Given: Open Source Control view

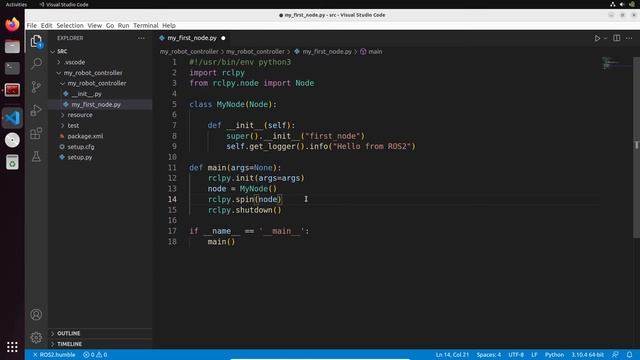Looking at the screenshot, I should pos(36,87).
